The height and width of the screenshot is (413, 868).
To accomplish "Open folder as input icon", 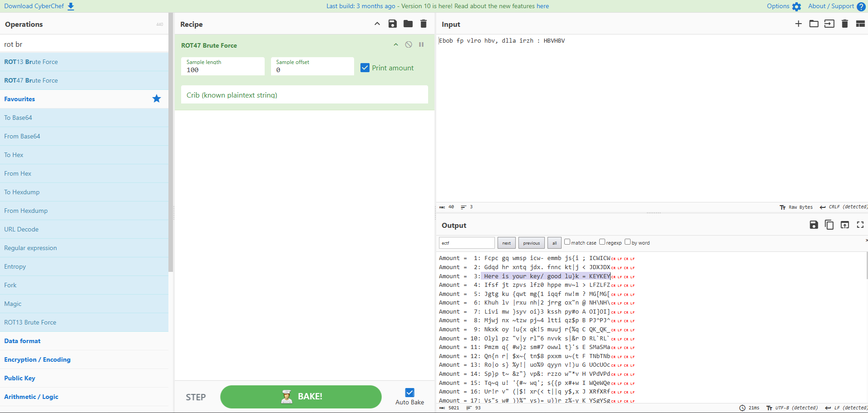I will point(814,24).
